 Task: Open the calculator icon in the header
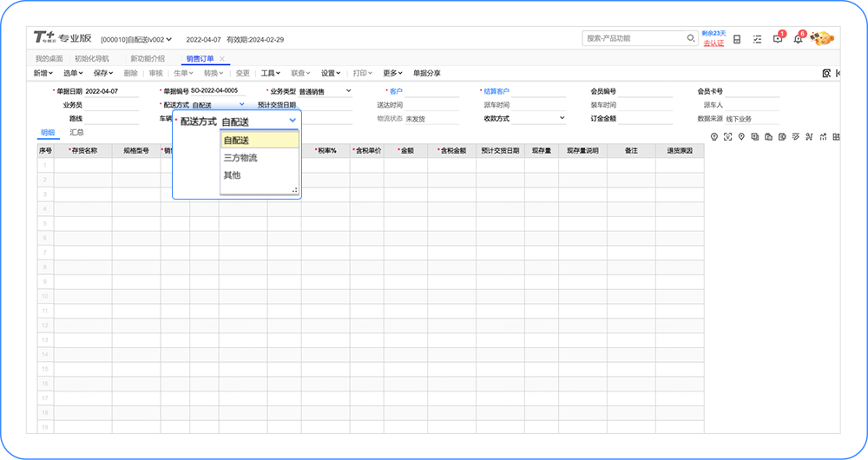coord(737,39)
